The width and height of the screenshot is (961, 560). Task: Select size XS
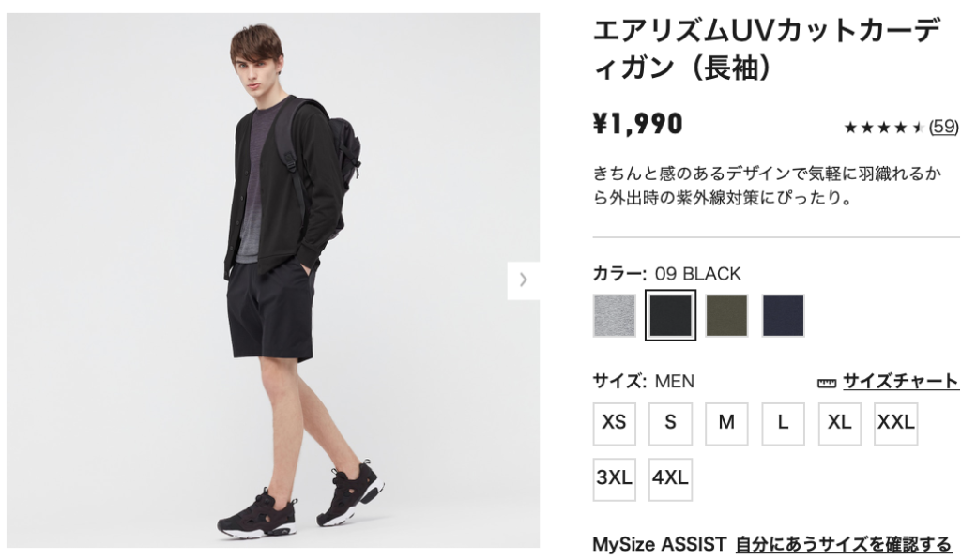(614, 423)
